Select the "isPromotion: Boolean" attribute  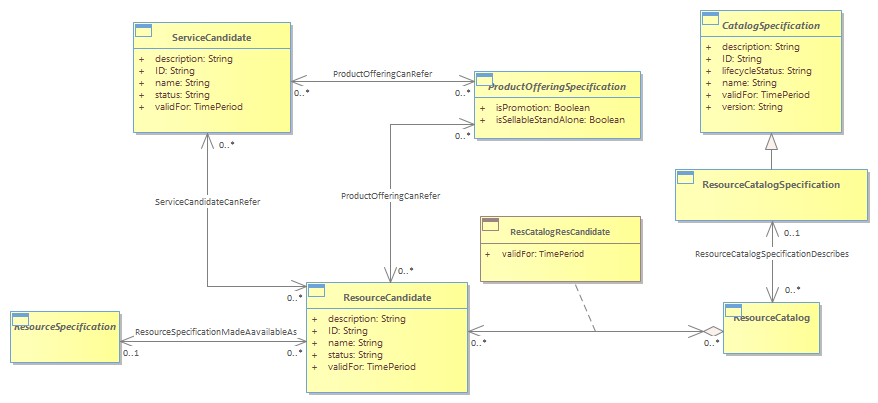pyautogui.click(x=543, y=107)
